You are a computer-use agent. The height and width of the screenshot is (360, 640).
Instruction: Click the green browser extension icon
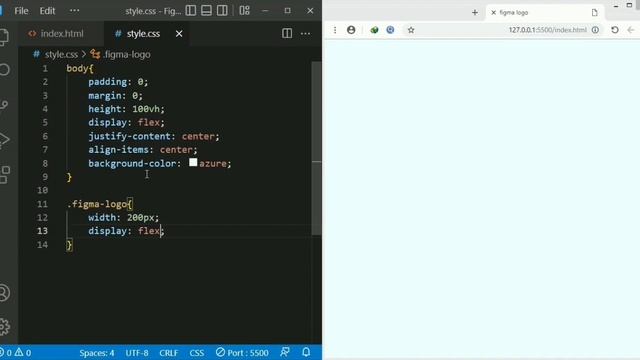(x=374, y=30)
